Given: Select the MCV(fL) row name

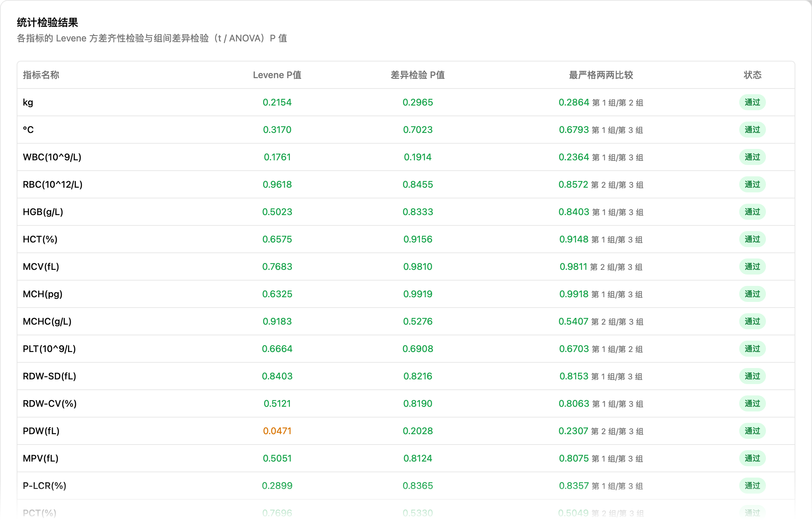Looking at the screenshot, I should 41,267.
